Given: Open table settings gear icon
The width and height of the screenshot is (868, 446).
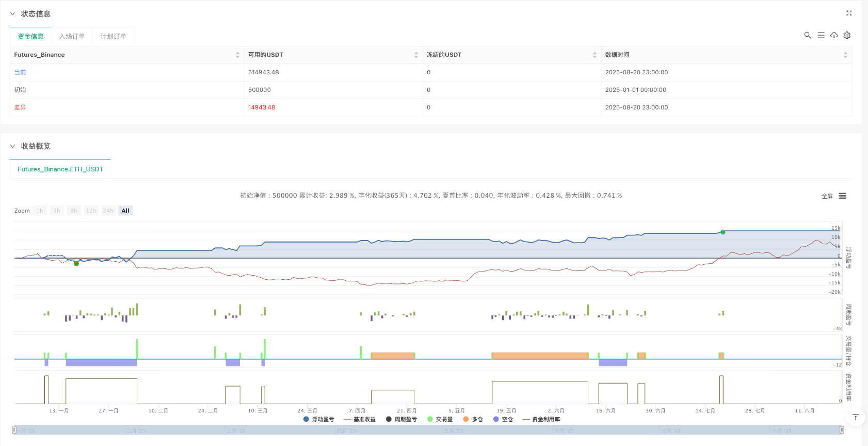Looking at the screenshot, I should (x=847, y=35).
